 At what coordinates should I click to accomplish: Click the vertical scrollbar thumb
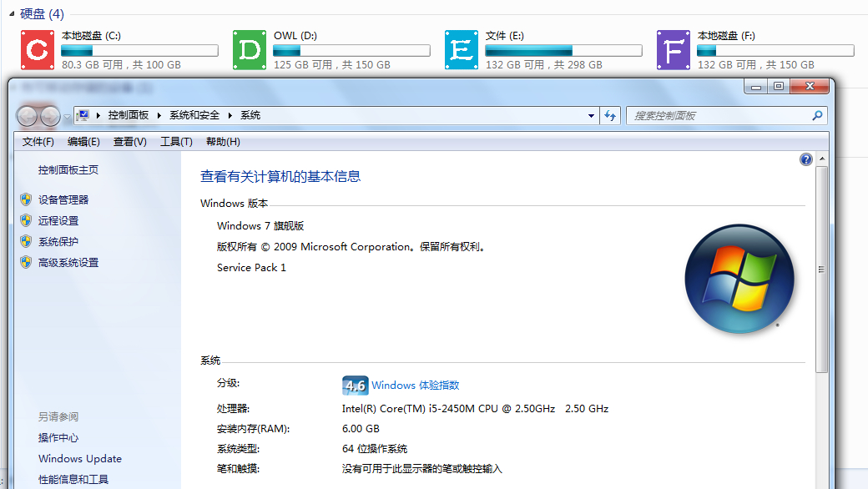pos(822,269)
